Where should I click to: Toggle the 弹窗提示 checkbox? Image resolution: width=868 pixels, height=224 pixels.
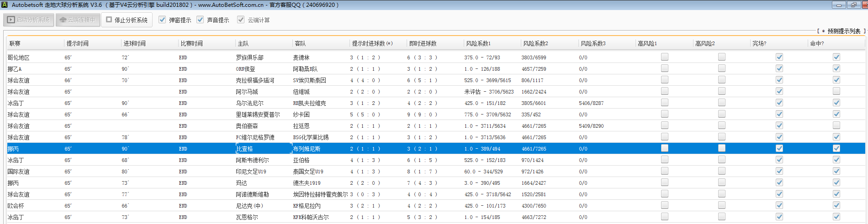[x=162, y=20]
